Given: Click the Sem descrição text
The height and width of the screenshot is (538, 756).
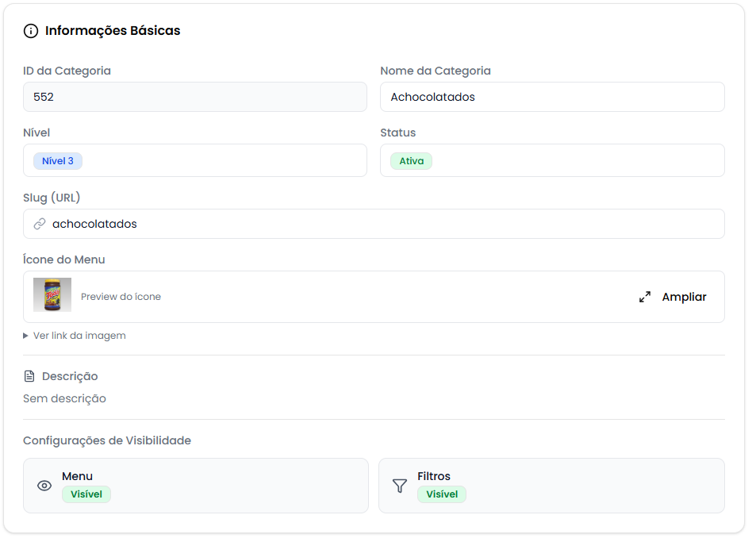Looking at the screenshot, I should pos(64,398).
